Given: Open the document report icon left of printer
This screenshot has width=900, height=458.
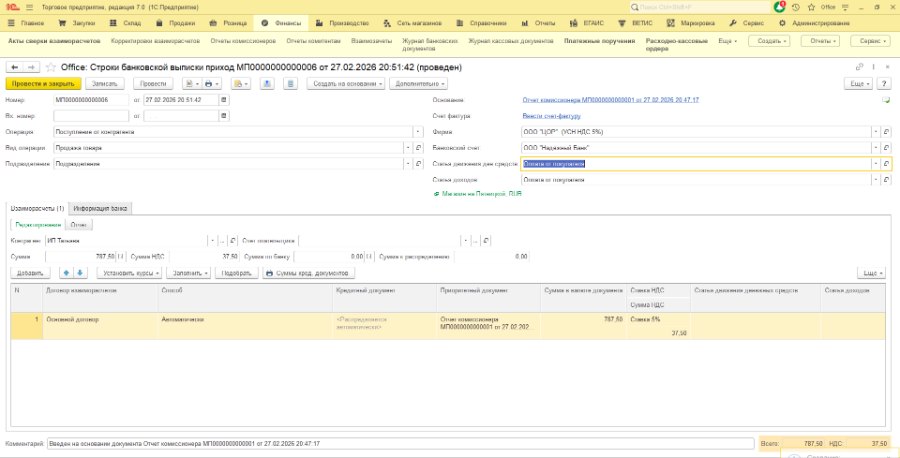Looking at the screenshot, I should 192,84.
